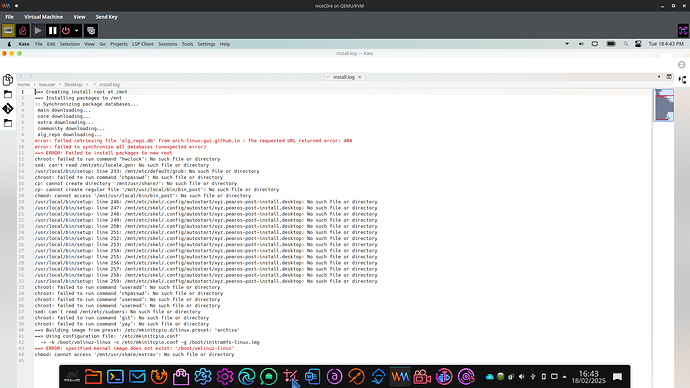Open the video camera recorder icon in dock
690x388 pixels.
point(422,377)
